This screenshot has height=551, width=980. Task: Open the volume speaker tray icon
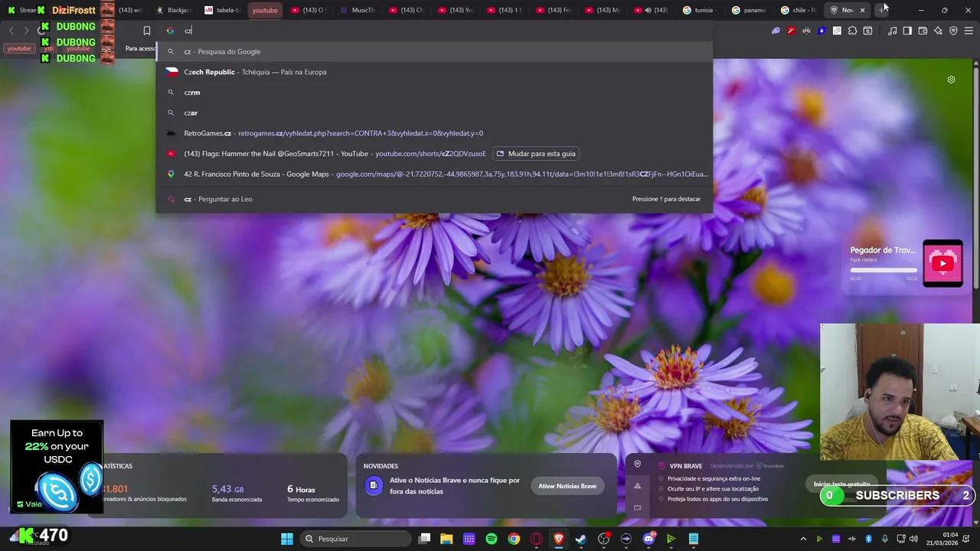pyautogui.click(x=913, y=539)
